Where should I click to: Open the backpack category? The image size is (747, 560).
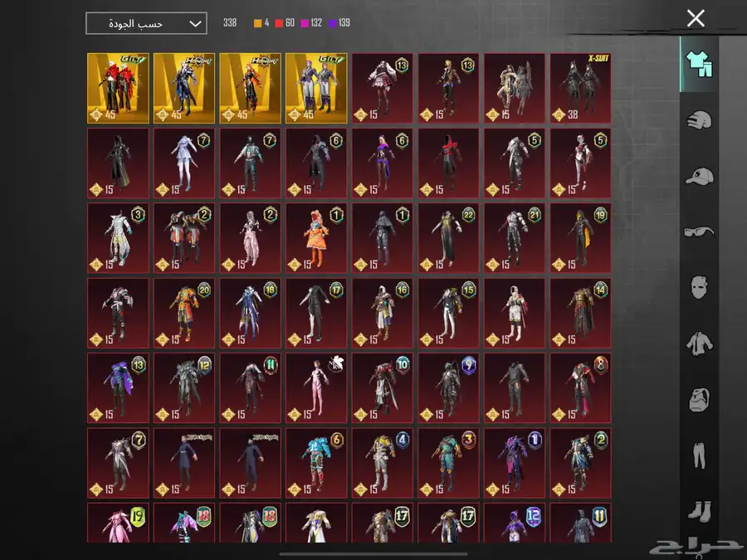[x=699, y=399]
